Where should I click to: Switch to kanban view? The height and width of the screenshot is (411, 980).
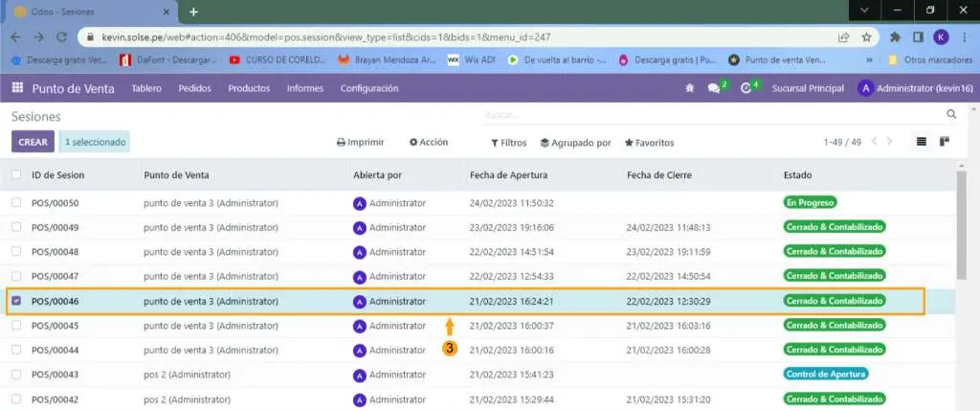point(944,142)
